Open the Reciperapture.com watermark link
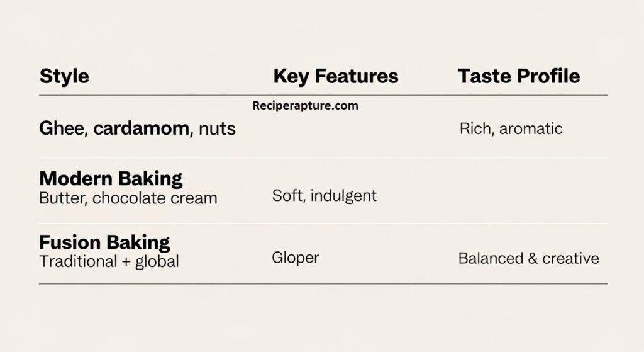 (x=305, y=106)
